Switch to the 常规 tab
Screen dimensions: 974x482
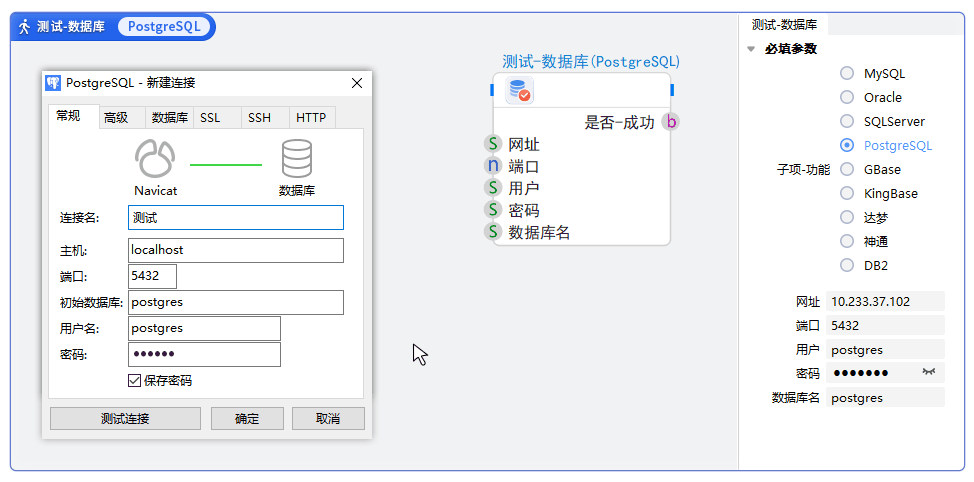coord(75,116)
